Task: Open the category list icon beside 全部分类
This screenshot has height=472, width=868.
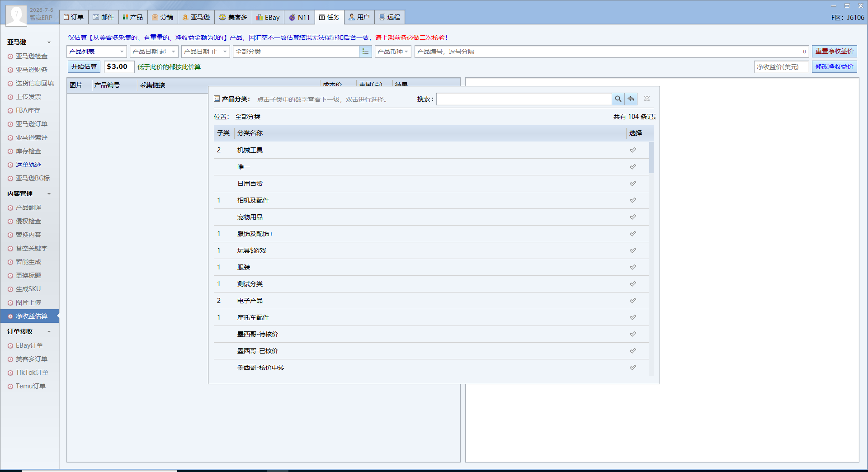Action: pyautogui.click(x=365, y=52)
